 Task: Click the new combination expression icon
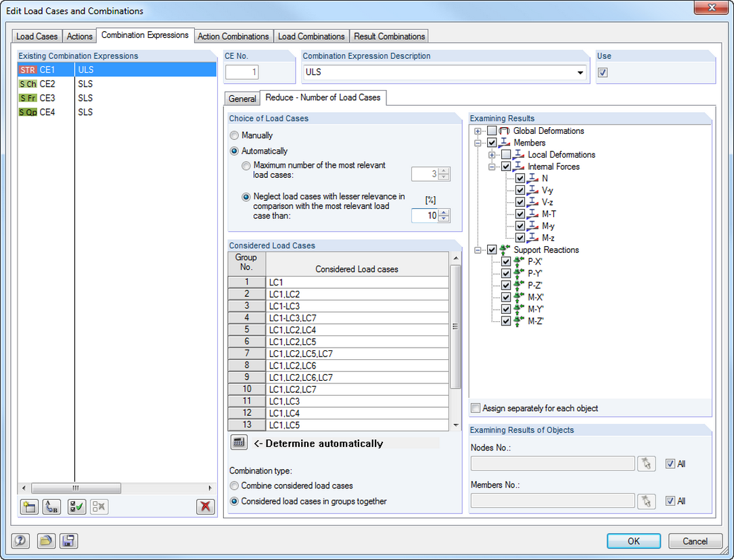[30, 507]
